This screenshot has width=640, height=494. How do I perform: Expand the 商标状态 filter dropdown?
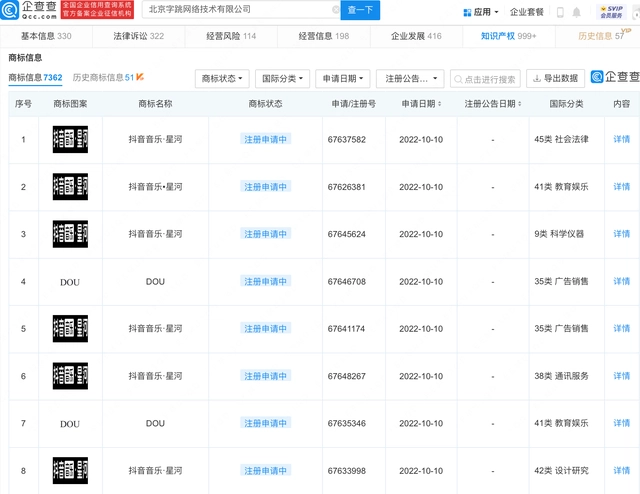222,79
